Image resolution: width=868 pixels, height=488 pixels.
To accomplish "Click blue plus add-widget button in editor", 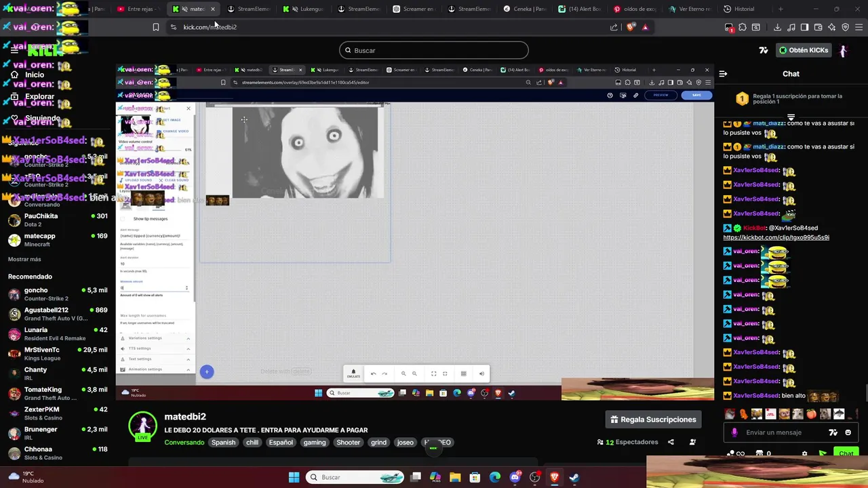I will (x=207, y=371).
